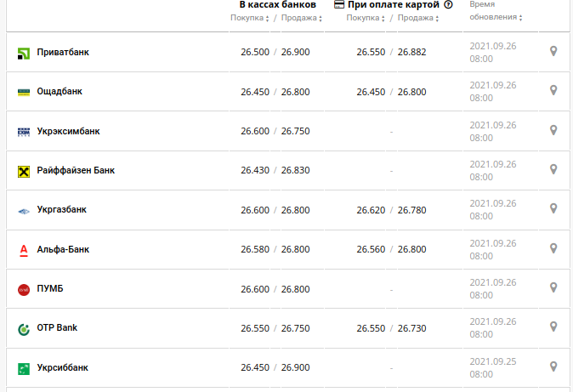Click the map marker in the Укрэксимбанк row
This screenshot has height=392, width=573.
click(x=553, y=130)
